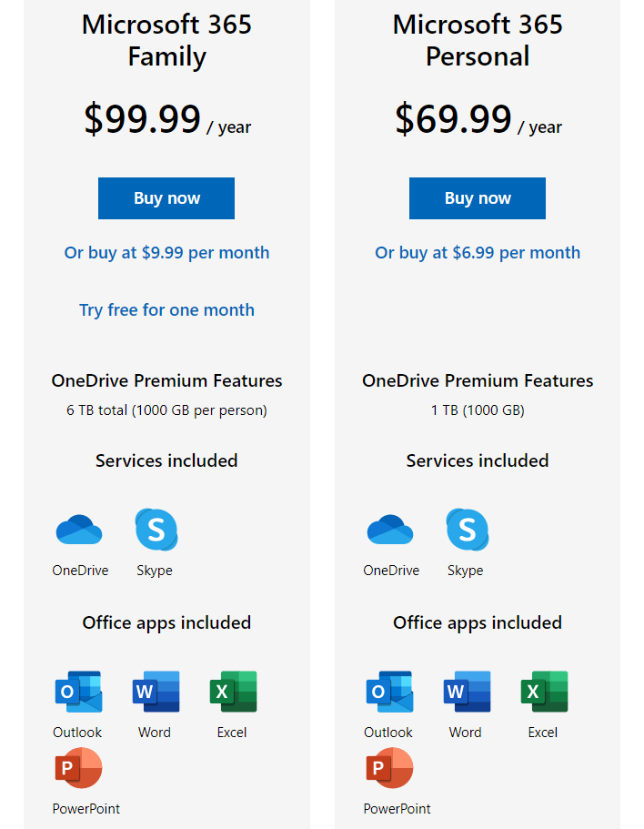Click the Word icon under Microsoft 365 Personal
Screen dimensions: 644x829
(x=467, y=692)
